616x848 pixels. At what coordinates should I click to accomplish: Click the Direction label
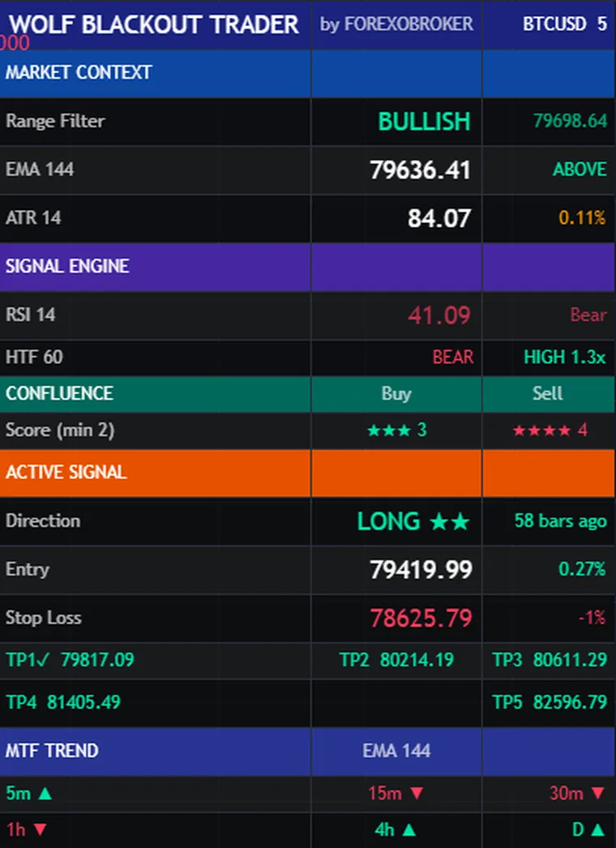click(43, 520)
